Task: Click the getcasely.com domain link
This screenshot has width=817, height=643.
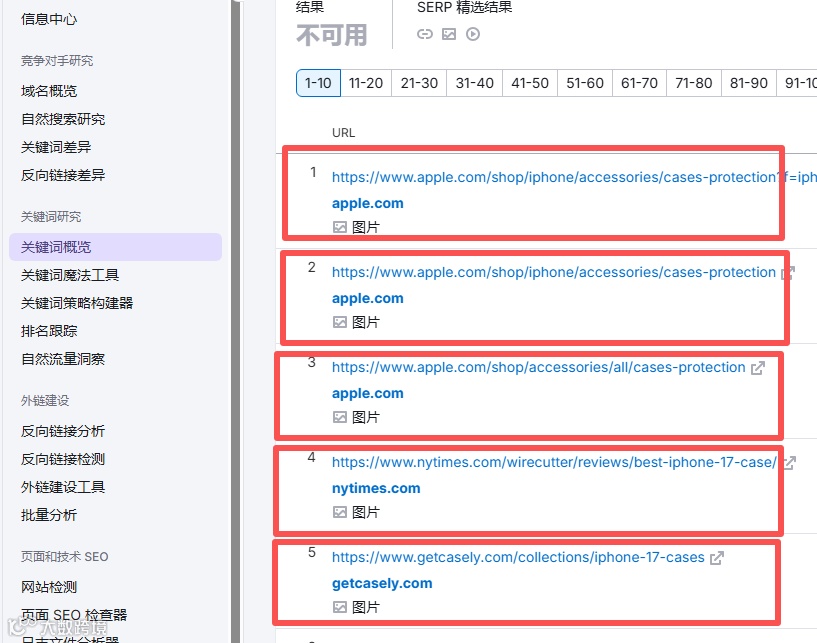Action: click(382, 583)
